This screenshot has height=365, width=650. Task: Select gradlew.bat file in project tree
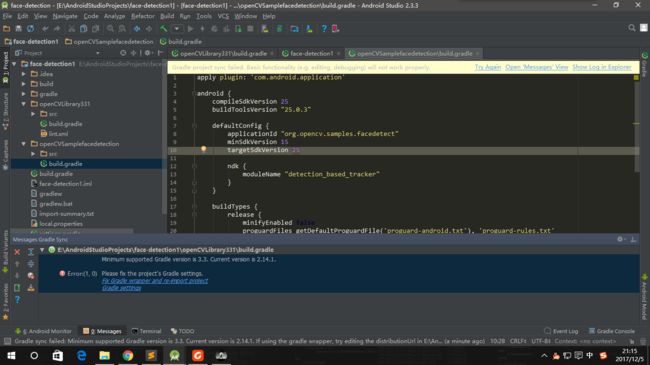coord(56,204)
